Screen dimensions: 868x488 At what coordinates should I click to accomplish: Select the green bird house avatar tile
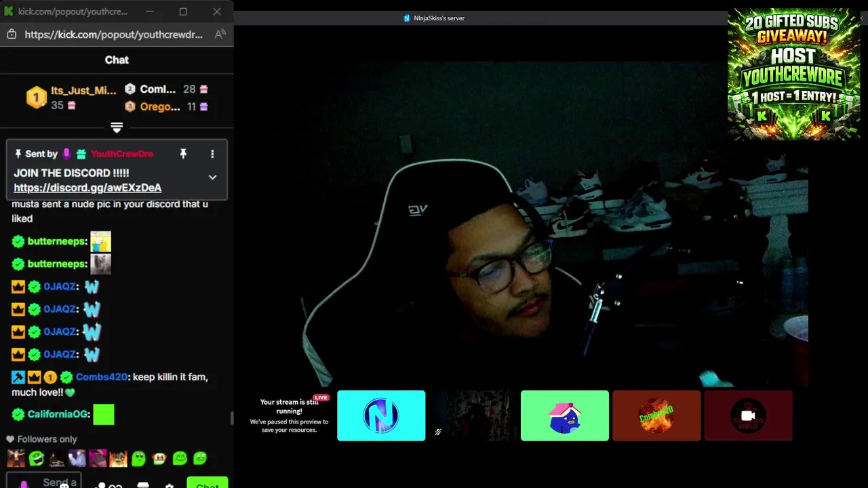pyautogui.click(x=565, y=415)
